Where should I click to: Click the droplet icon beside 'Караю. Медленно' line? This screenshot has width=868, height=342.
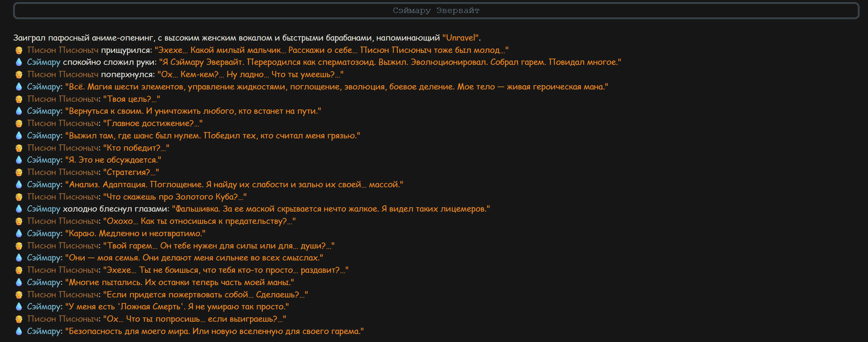[19, 234]
